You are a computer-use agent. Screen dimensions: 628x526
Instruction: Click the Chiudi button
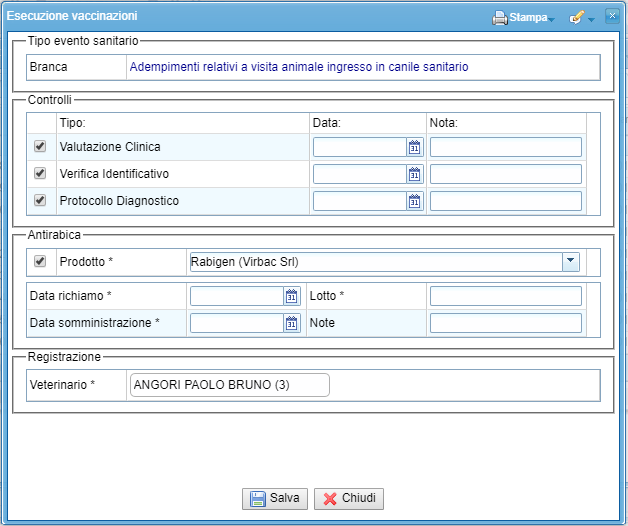pos(349,498)
